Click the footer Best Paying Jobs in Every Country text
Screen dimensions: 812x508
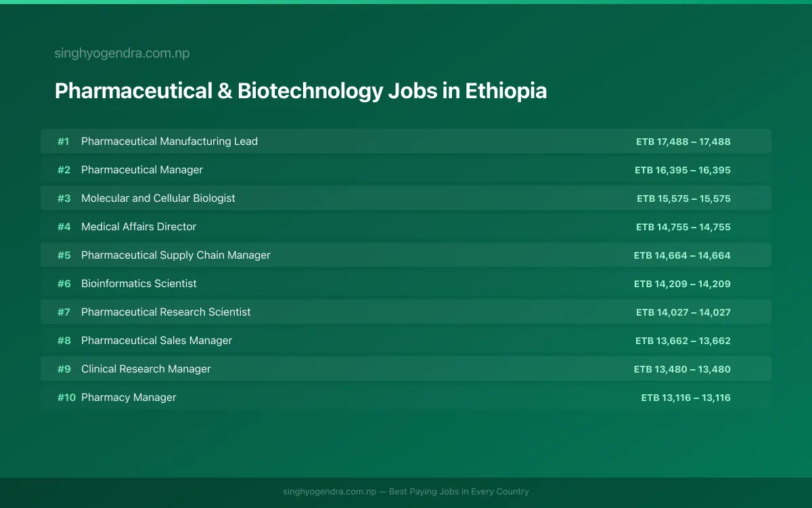coord(459,492)
